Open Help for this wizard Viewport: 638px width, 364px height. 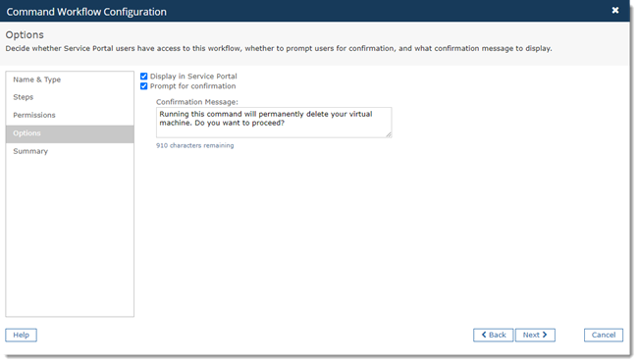click(x=22, y=336)
